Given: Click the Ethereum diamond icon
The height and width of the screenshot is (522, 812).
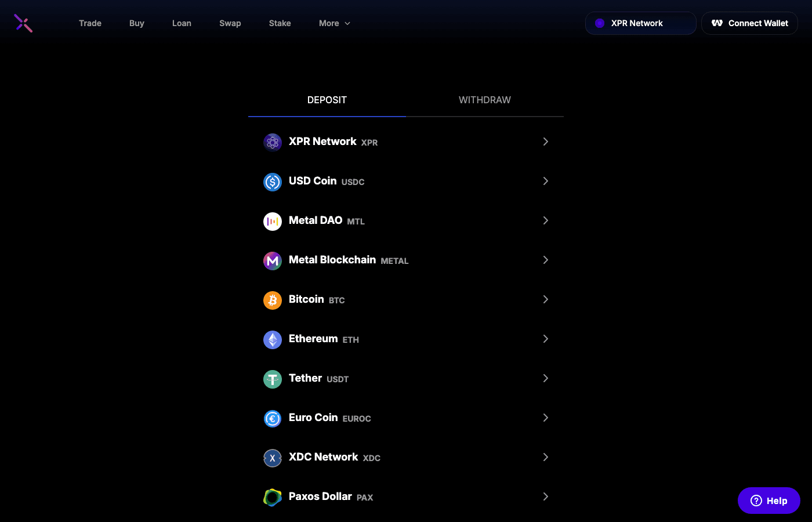Looking at the screenshot, I should point(273,339).
